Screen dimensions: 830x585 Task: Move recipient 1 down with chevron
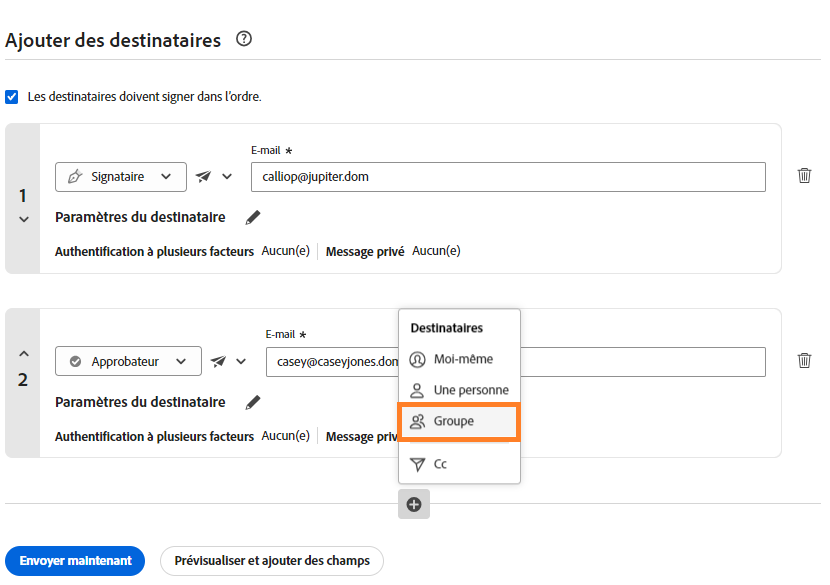click(x=24, y=219)
